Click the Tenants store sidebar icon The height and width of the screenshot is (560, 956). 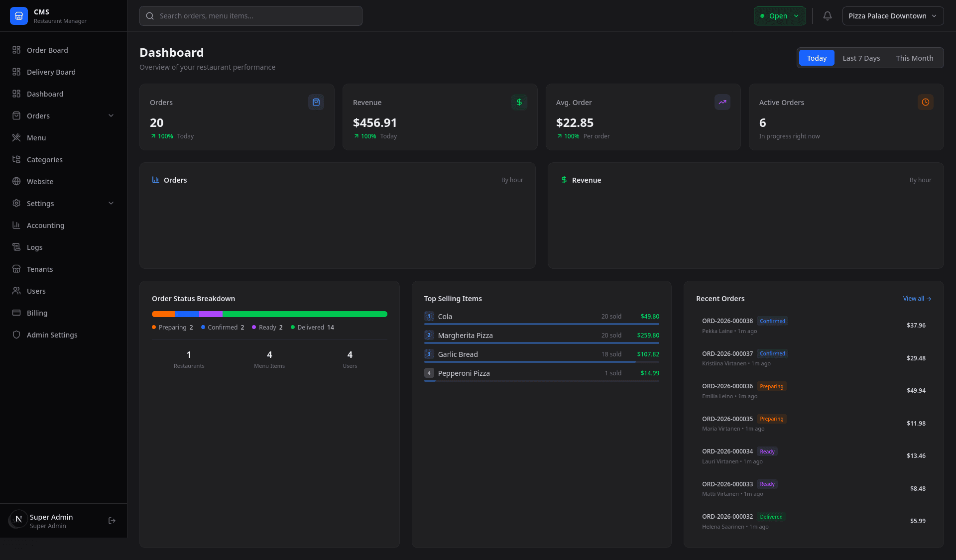point(16,269)
